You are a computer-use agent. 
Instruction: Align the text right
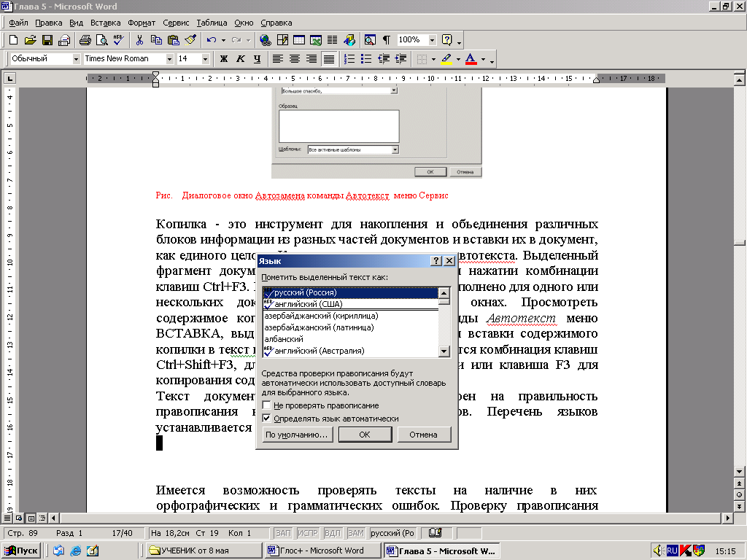click(x=311, y=58)
